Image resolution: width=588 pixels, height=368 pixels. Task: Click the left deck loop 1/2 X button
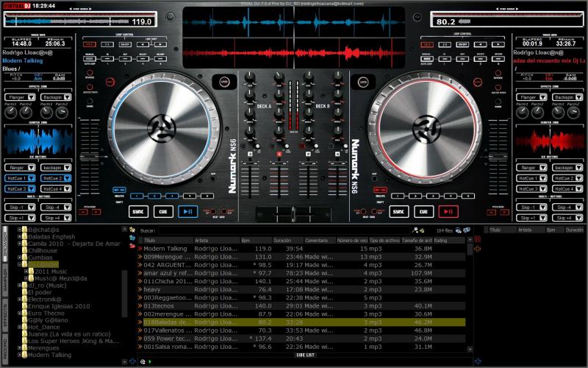pyautogui.click(x=90, y=44)
